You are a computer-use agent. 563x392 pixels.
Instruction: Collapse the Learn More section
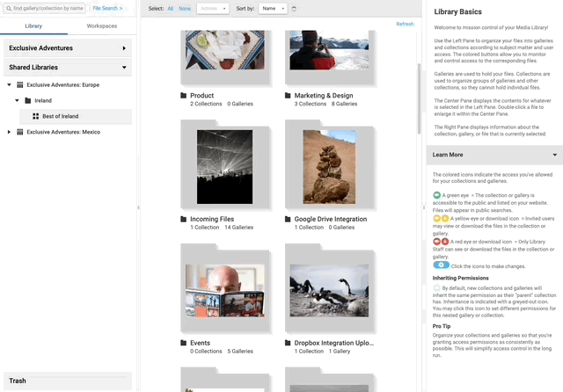click(x=554, y=155)
